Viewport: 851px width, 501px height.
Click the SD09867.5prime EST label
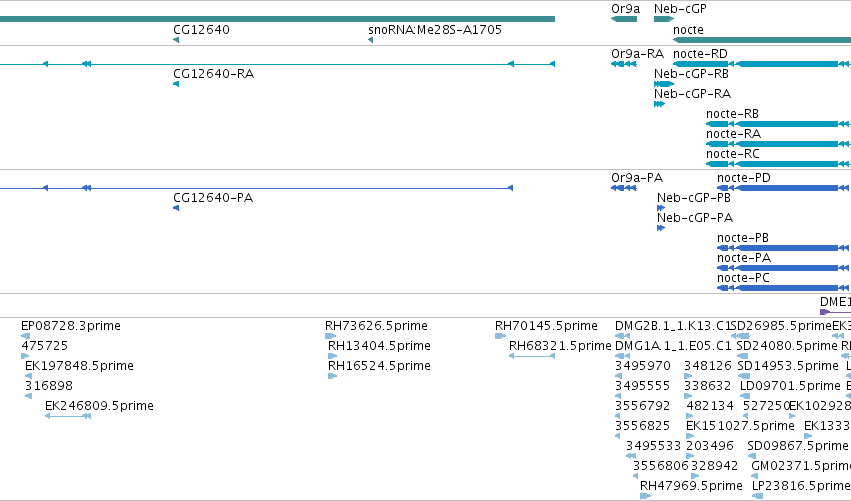pyautogui.click(x=797, y=447)
